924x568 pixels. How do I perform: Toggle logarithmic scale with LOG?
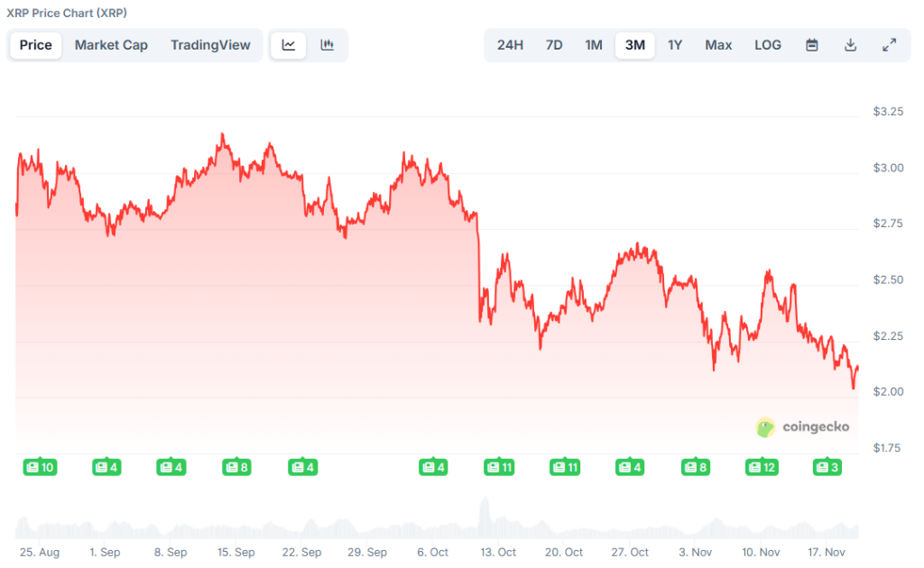pyautogui.click(x=767, y=44)
